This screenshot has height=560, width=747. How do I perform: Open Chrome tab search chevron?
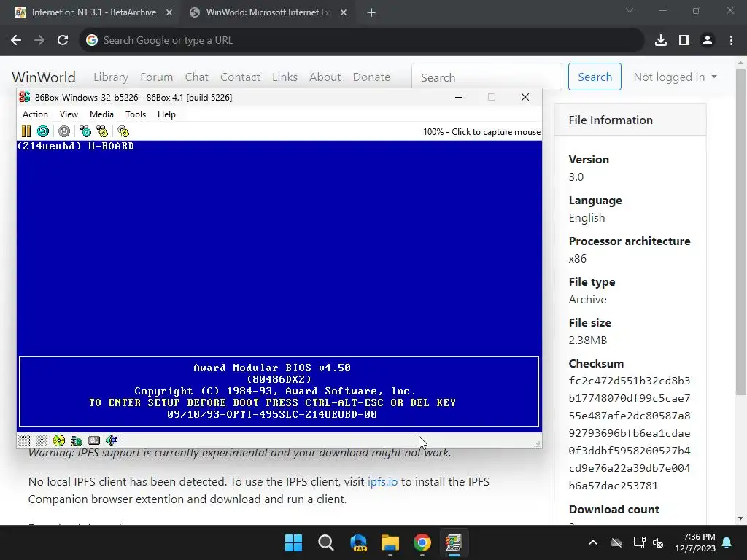point(630,10)
